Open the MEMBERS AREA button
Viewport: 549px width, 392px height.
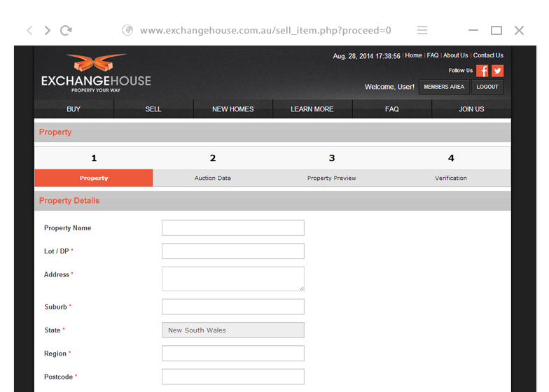tap(444, 87)
